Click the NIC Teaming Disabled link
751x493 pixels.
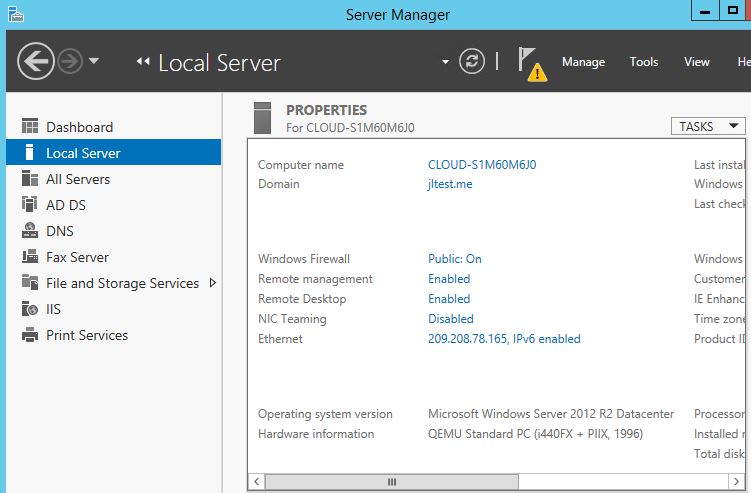[451, 319]
